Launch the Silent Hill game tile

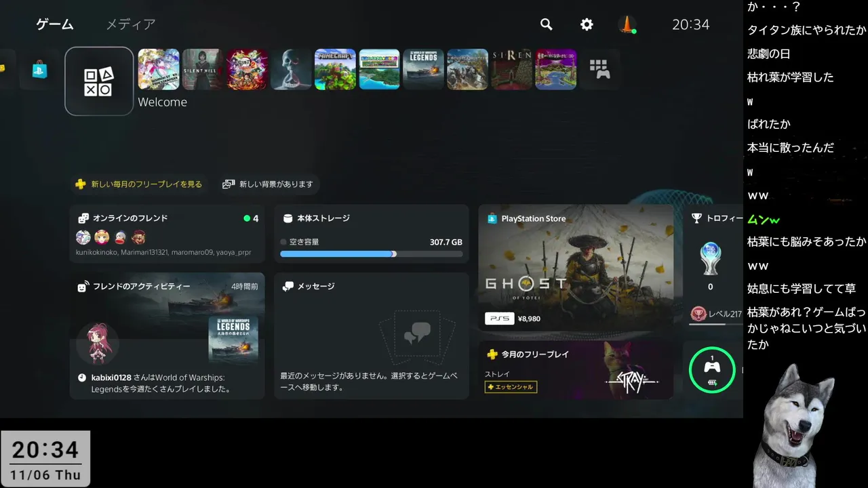(203, 69)
